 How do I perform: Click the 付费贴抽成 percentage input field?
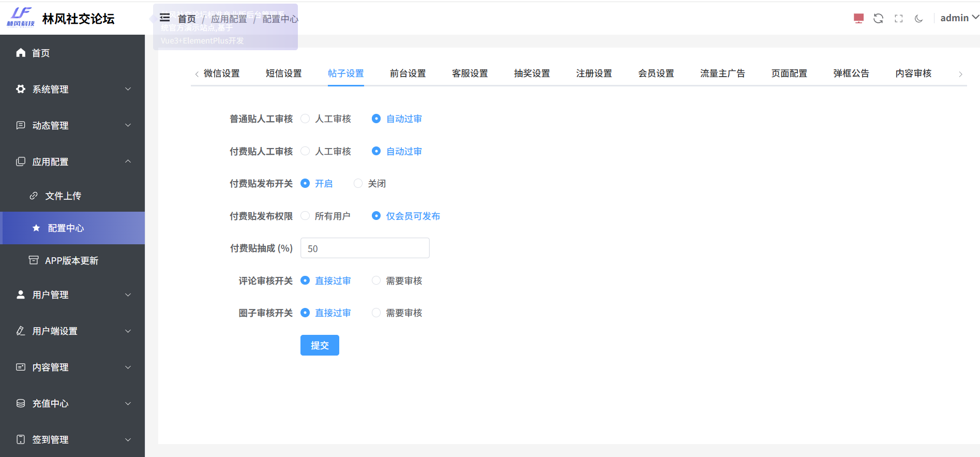click(x=365, y=248)
